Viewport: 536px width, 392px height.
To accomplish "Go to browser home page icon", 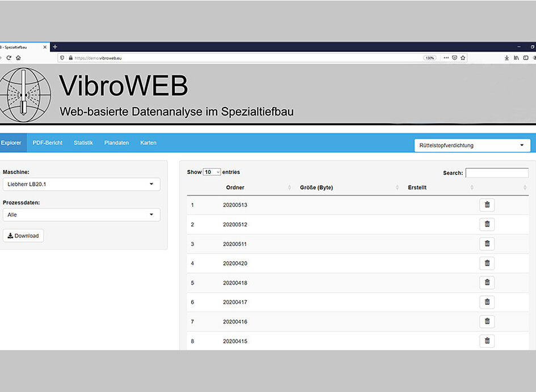I will (19, 58).
